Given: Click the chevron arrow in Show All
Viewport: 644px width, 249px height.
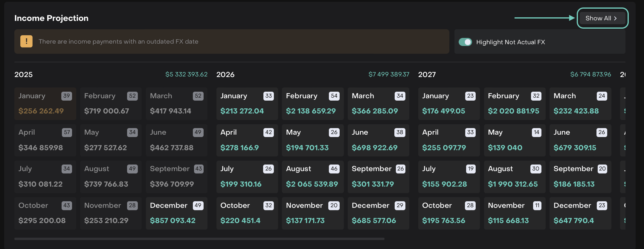Looking at the screenshot, I should click(x=615, y=19).
